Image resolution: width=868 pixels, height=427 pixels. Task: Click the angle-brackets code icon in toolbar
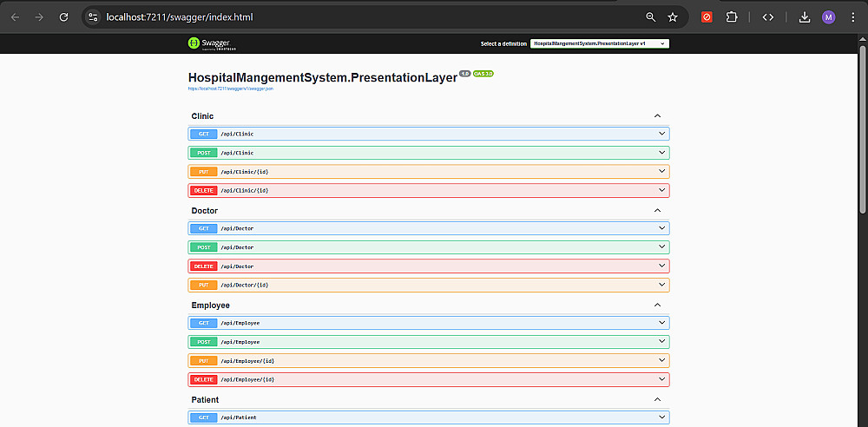768,17
